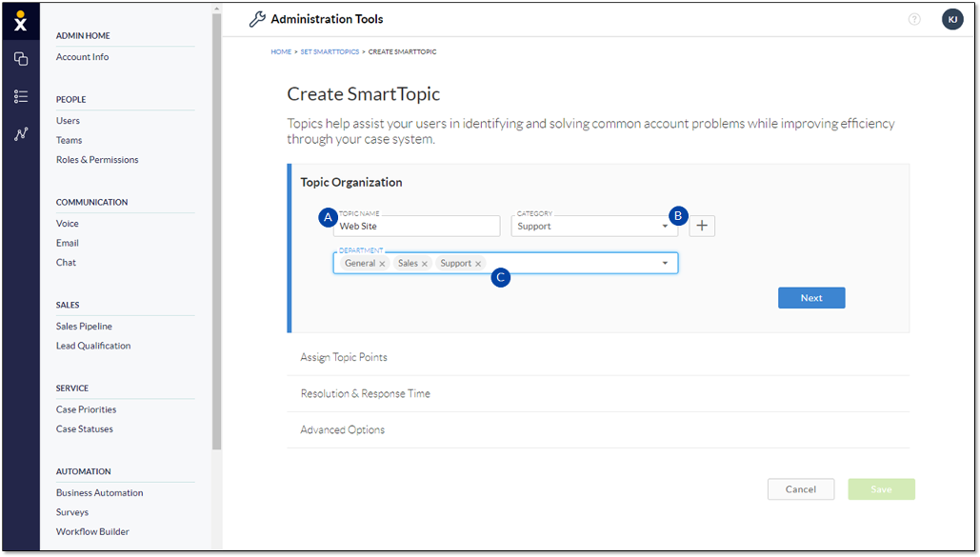The height and width of the screenshot is (557, 980).
Task: Go to Workflow Builder in sidebar
Action: pyautogui.click(x=92, y=531)
